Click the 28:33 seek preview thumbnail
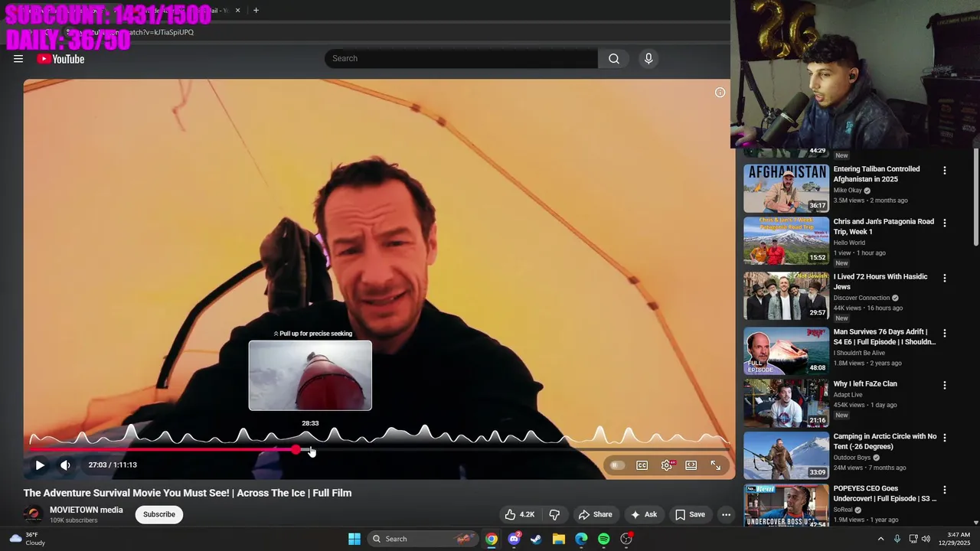Image resolution: width=980 pixels, height=551 pixels. click(310, 376)
